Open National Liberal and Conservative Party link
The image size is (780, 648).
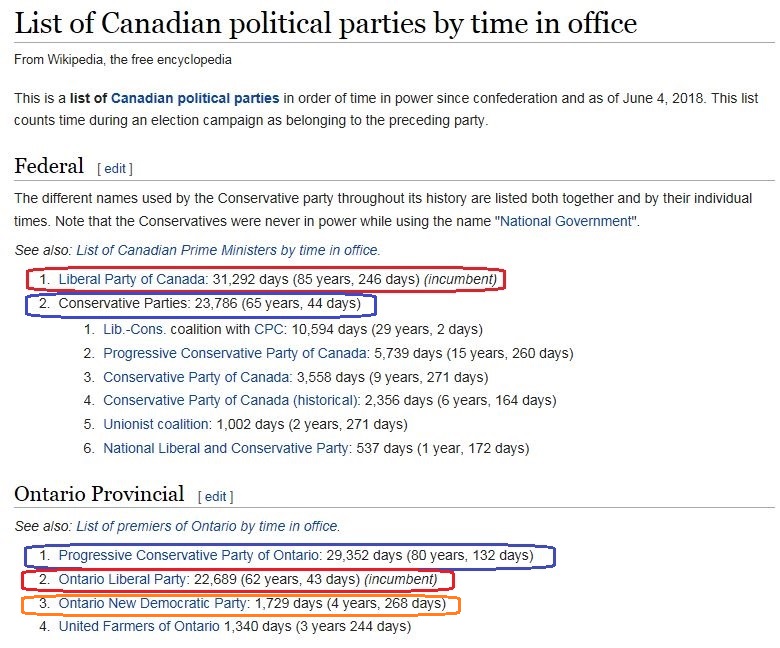226,448
